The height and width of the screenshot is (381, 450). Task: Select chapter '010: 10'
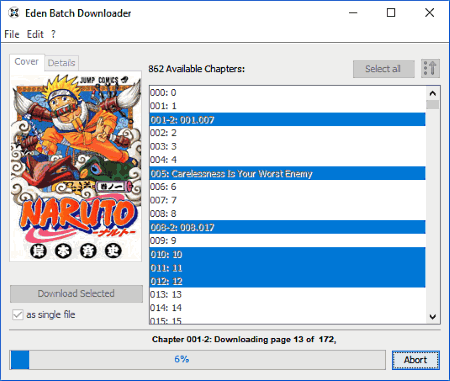click(x=288, y=254)
